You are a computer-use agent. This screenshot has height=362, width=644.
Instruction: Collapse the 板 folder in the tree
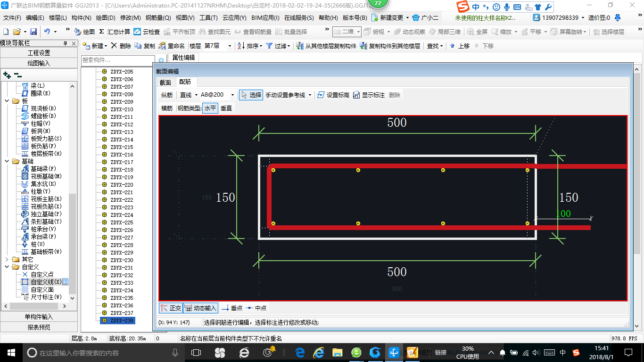[7, 101]
